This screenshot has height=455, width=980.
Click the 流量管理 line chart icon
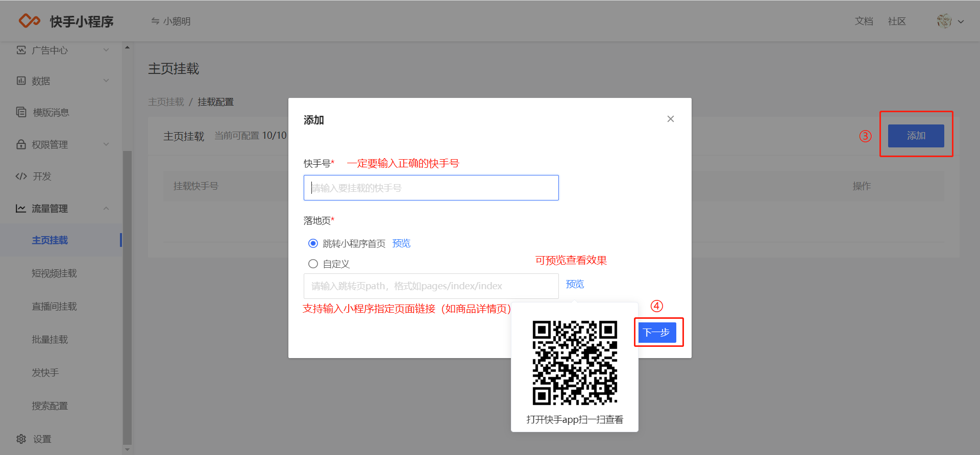pyautogui.click(x=21, y=208)
